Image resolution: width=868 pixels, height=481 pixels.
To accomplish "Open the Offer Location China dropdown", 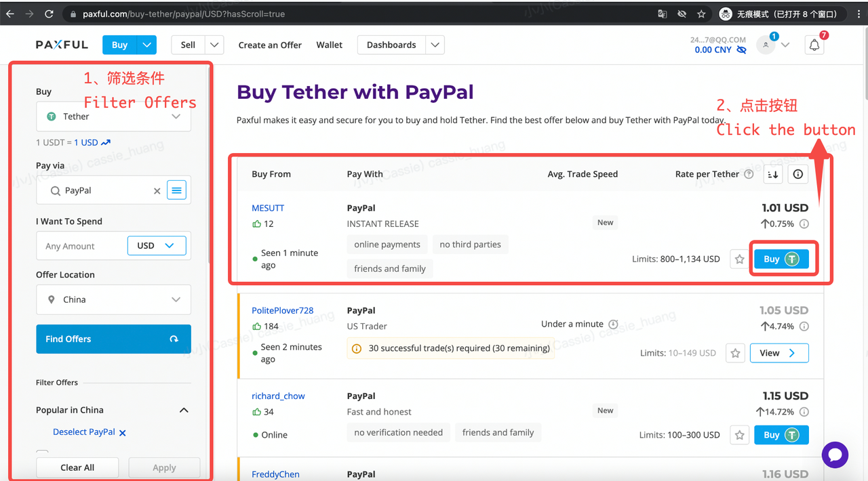I will coord(113,299).
